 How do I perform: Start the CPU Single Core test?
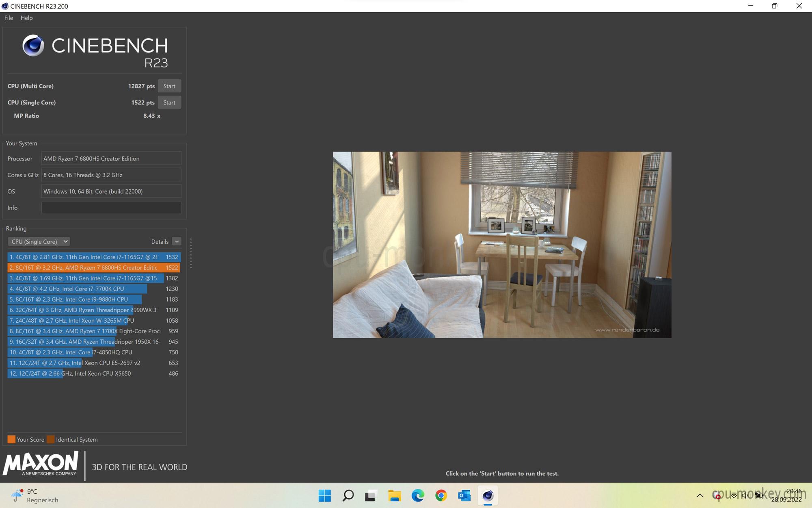tap(169, 102)
